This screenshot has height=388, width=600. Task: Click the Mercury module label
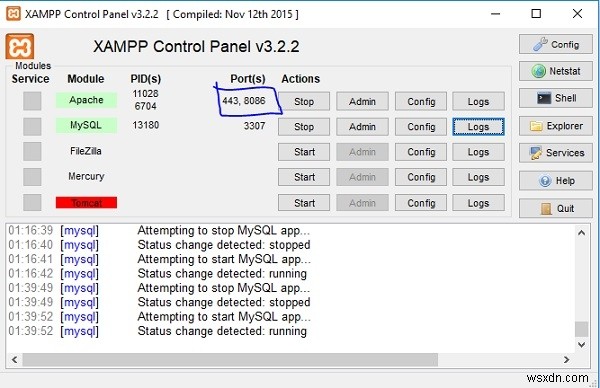tap(86, 176)
